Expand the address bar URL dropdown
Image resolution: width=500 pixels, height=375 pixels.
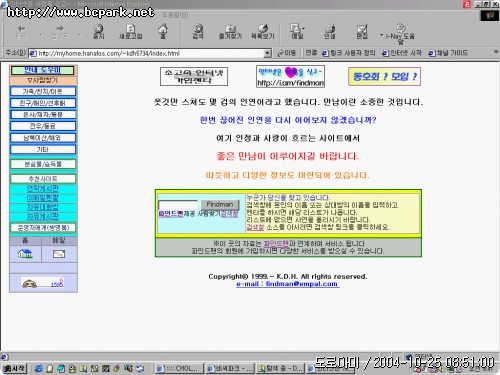coord(267,53)
